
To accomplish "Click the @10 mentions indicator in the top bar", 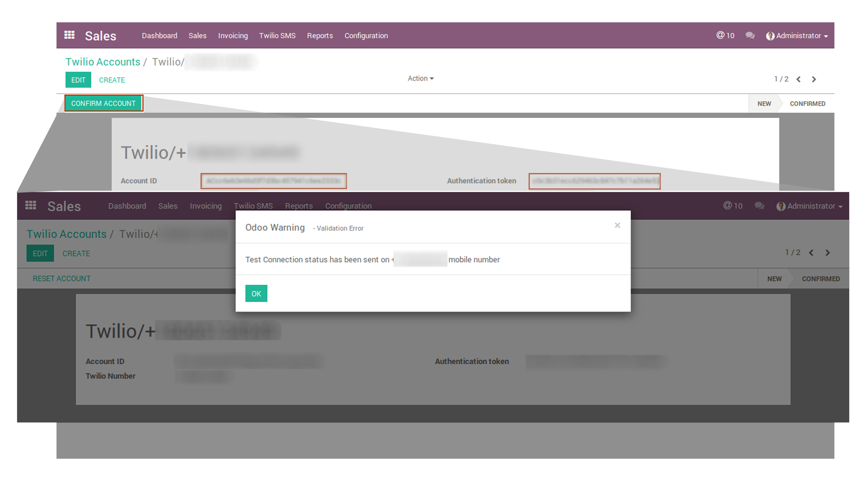I will click(725, 35).
